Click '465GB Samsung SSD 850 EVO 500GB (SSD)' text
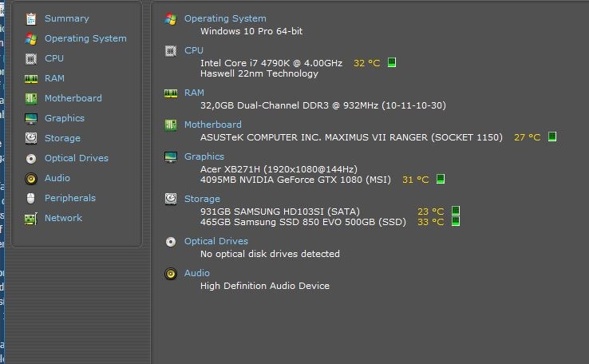Image resolution: width=589 pixels, height=364 pixels. [x=303, y=222]
